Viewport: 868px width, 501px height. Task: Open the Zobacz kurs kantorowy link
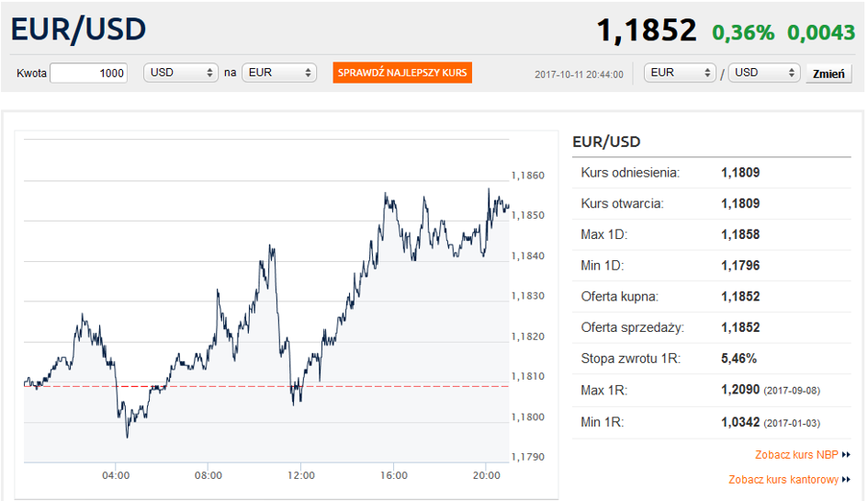point(783,479)
